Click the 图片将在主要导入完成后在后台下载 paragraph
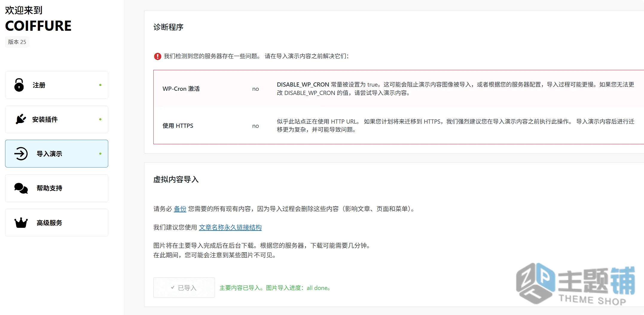644x315 pixels. pos(263,245)
